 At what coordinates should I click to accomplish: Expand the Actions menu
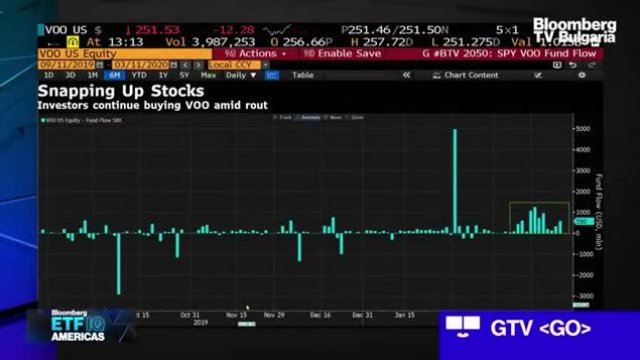[x=256, y=53]
